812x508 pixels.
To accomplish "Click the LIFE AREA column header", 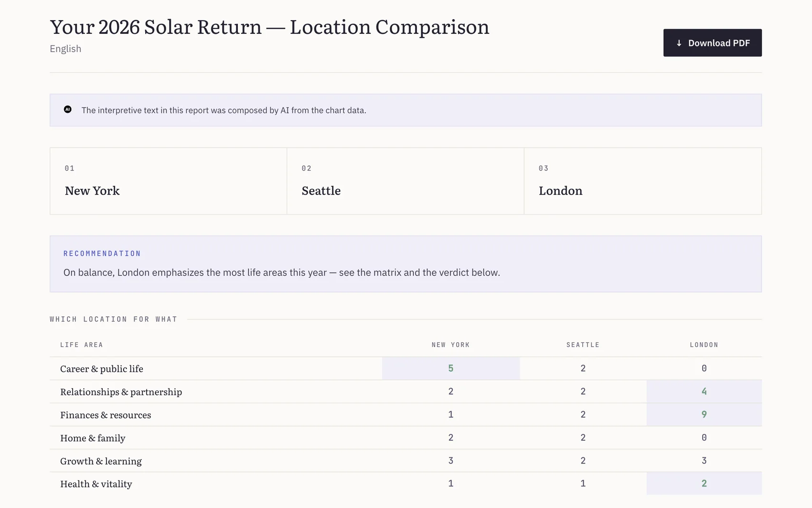I will [x=82, y=345].
